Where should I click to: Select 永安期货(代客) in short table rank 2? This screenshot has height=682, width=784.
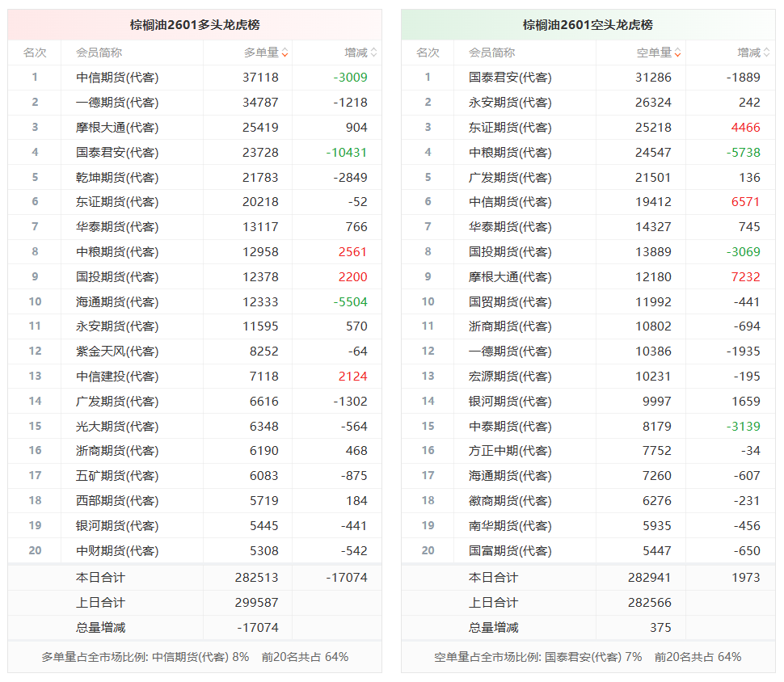point(511,103)
